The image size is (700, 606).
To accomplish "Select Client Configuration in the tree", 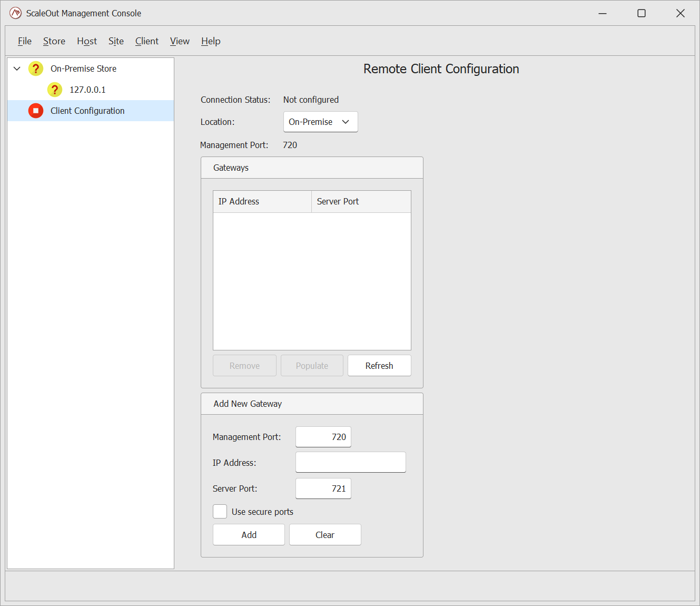I will [x=91, y=111].
